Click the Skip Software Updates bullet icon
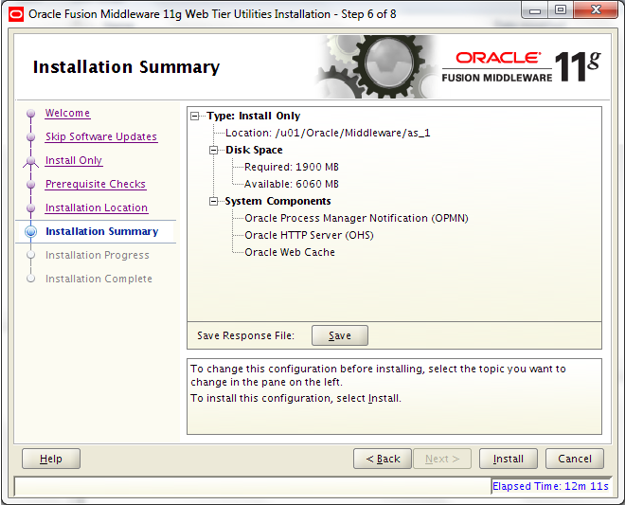The width and height of the screenshot is (626, 506). pos(31,137)
